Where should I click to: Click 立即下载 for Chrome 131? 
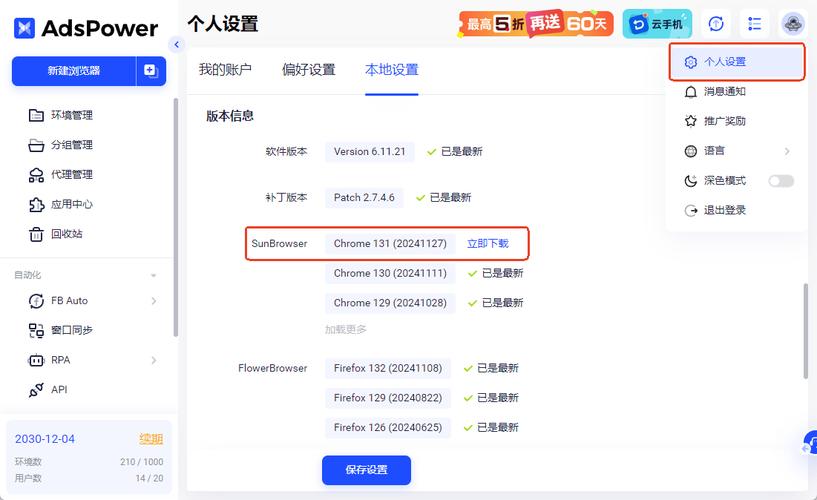tap(488, 244)
